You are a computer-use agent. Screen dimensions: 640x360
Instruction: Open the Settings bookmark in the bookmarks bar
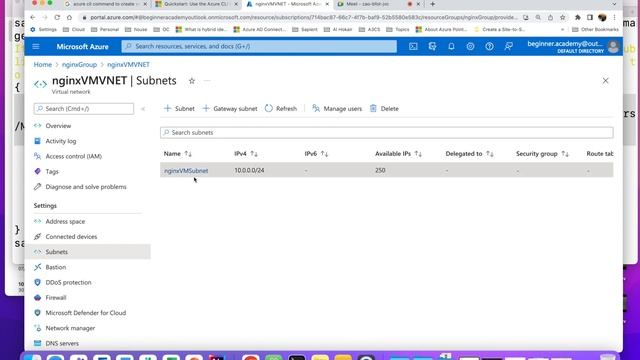[44, 29]
